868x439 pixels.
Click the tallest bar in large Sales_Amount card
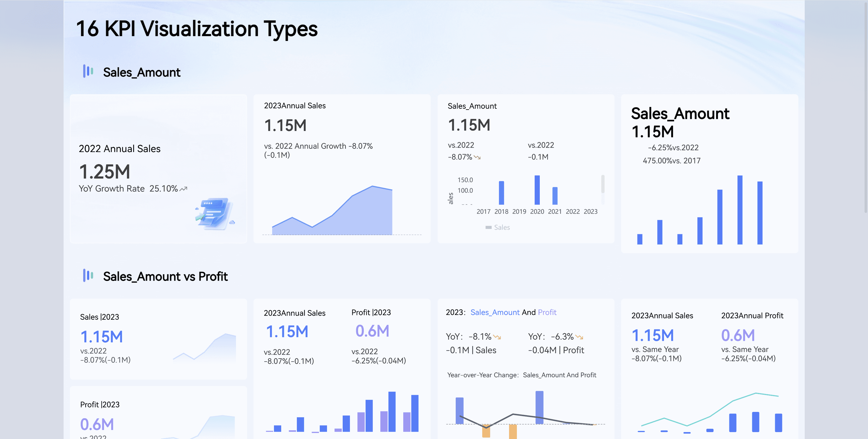(x=740, y=210)
